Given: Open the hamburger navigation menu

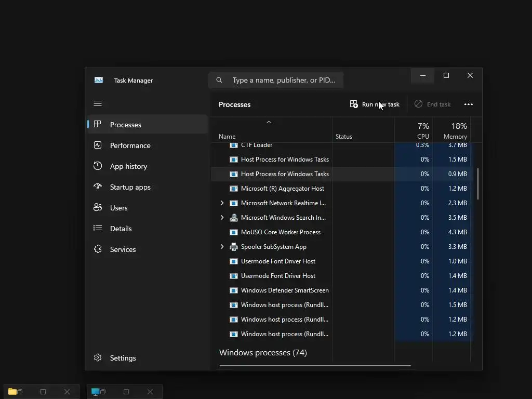Looking at the screenshot, I should tap(98, 103).
